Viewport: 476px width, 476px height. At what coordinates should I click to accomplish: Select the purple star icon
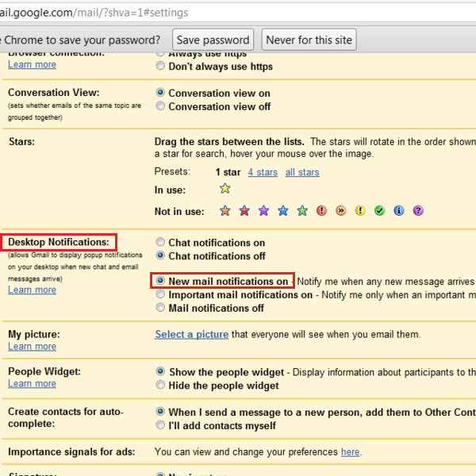[264, 211]
